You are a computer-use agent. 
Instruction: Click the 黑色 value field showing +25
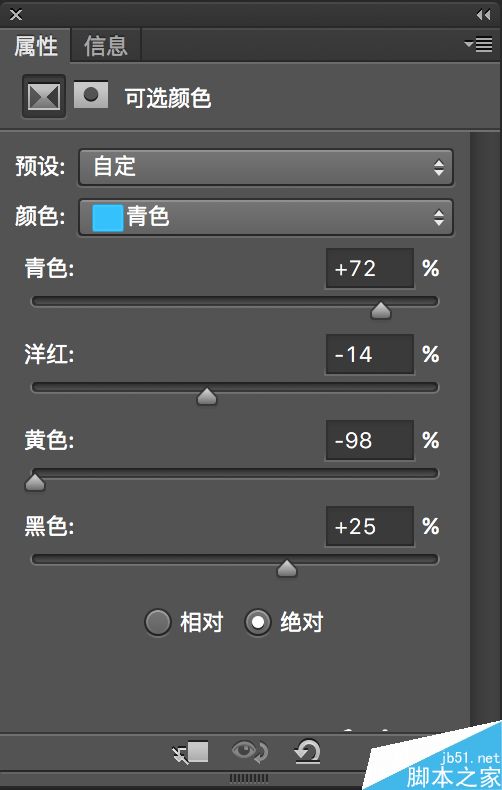pos(370,527)
